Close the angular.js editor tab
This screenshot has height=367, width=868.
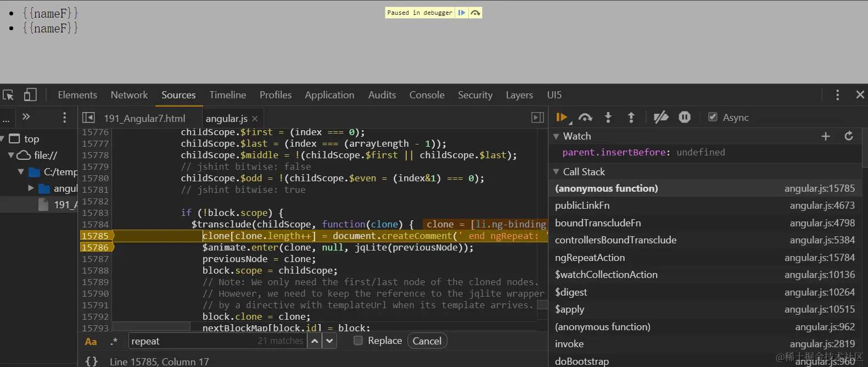click(255, 119)
